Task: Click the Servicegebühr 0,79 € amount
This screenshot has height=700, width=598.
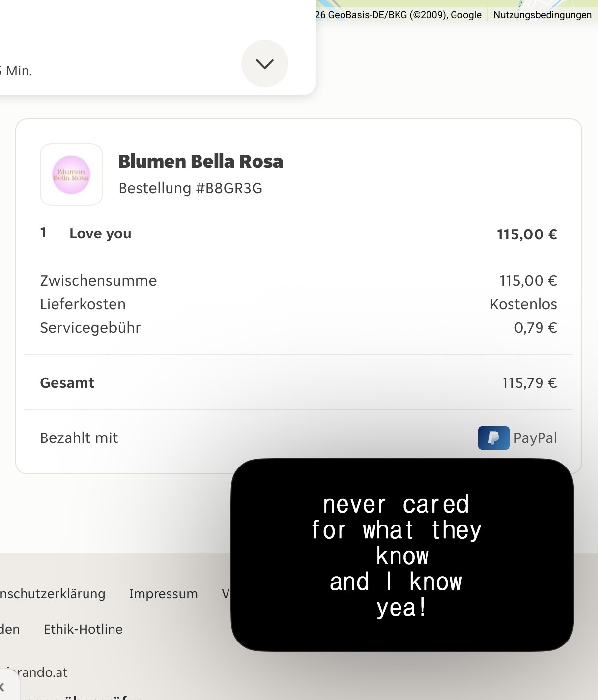Action: [x=535, y=328]
